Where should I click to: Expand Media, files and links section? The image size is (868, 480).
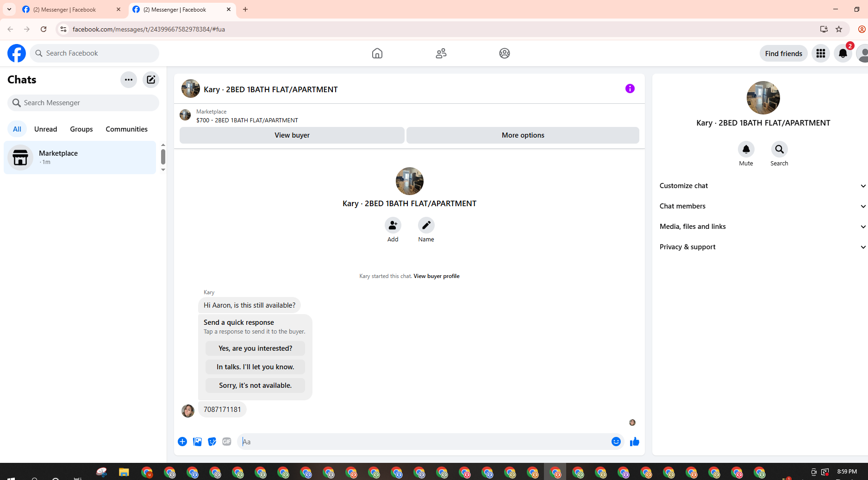(763, 227)
